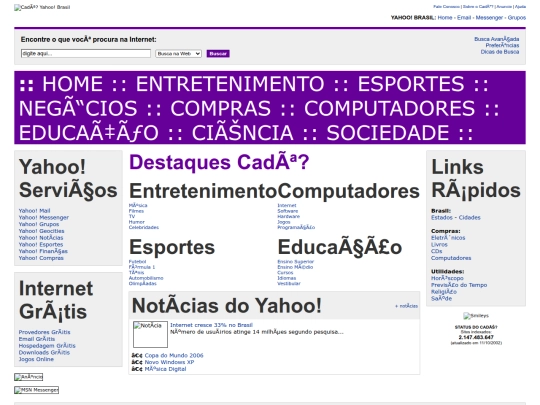Click the Anúncio banner image above MSN Messenger
The image size is (540, 405).
coord(29,377)
